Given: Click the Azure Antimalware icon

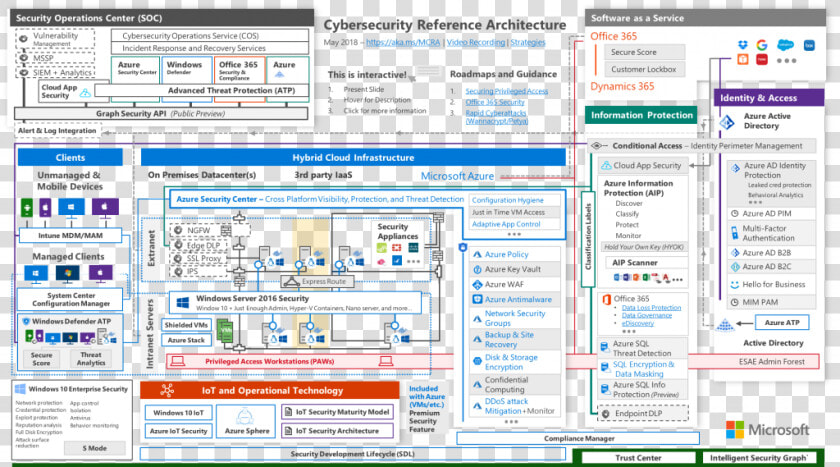Looking at the screenshot, I should point(477,299).
